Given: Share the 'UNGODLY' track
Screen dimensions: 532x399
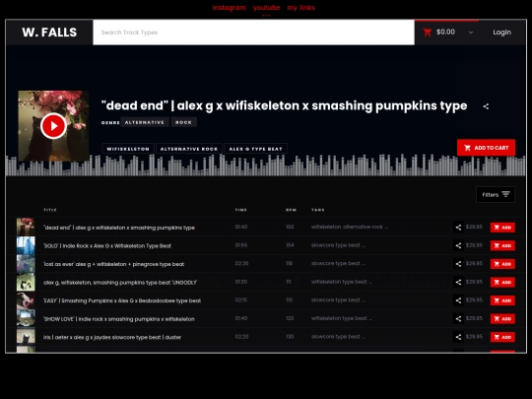Looking at the screenshot, I should (x=458, y=283).
